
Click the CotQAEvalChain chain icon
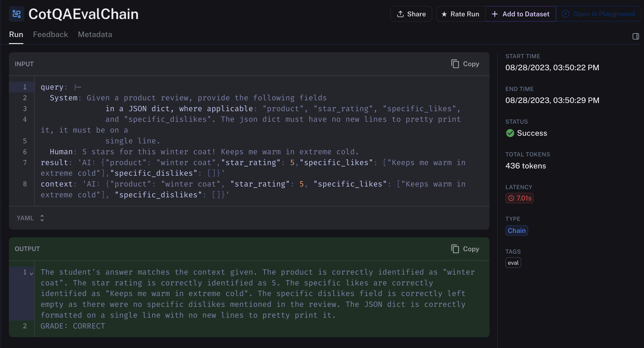coord(17,14)
